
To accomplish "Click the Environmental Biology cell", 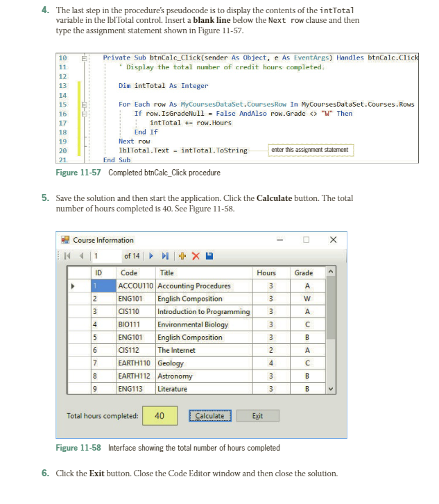I will tap(204, 324).
